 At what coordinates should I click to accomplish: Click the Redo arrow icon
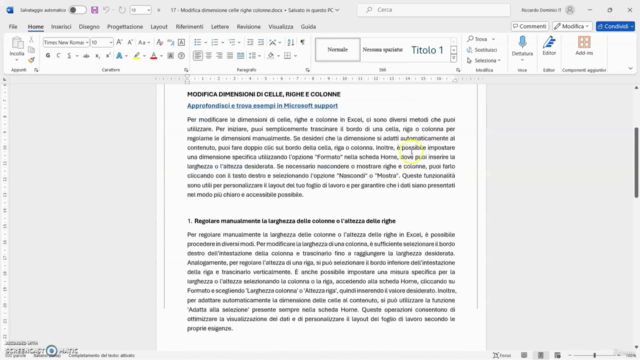[122, 10]
